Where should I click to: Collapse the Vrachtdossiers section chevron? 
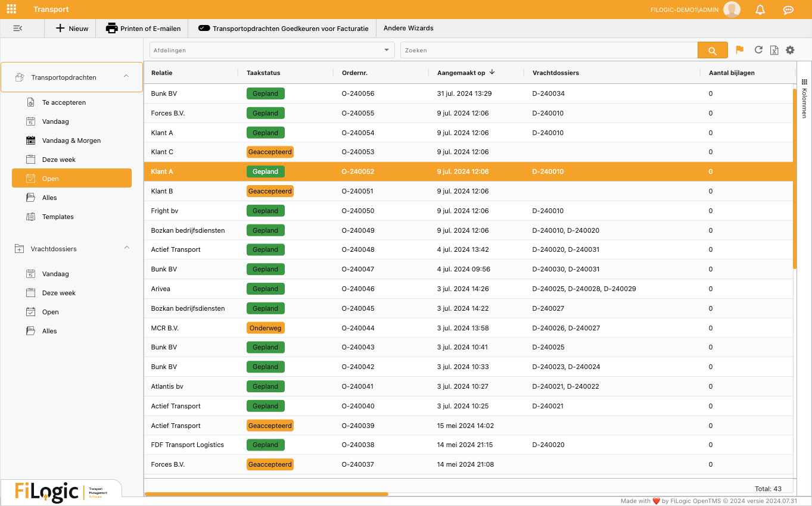click(126, 248)
